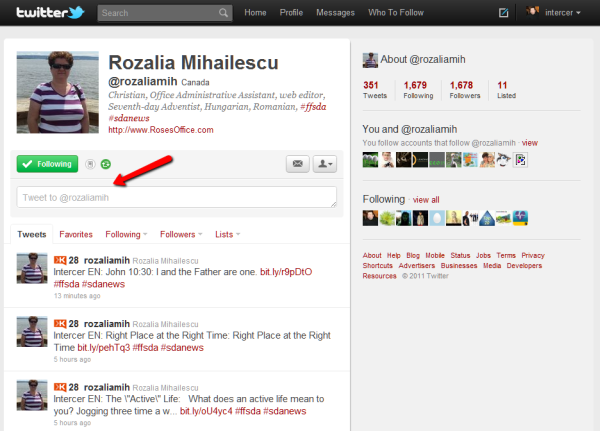Open the Developers footer link
This screenshot has width=600, height=431.
click(524, 266)
